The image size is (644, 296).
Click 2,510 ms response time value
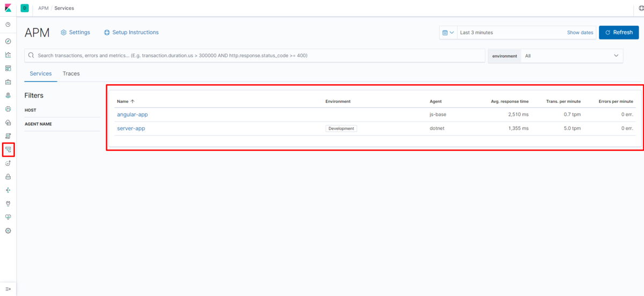[517, 114]
